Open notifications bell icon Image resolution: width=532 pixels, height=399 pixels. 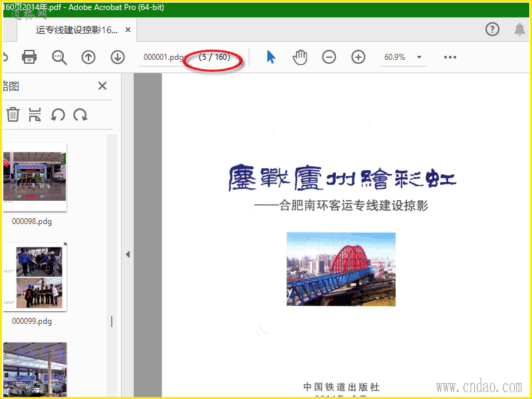point(519,29)
